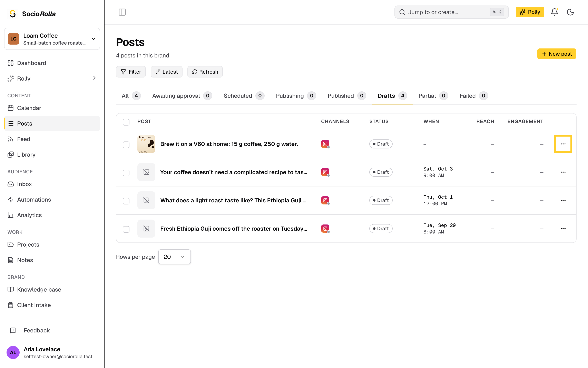
Task: Open the Rolly assistant button in header
Action: [530, 12]
